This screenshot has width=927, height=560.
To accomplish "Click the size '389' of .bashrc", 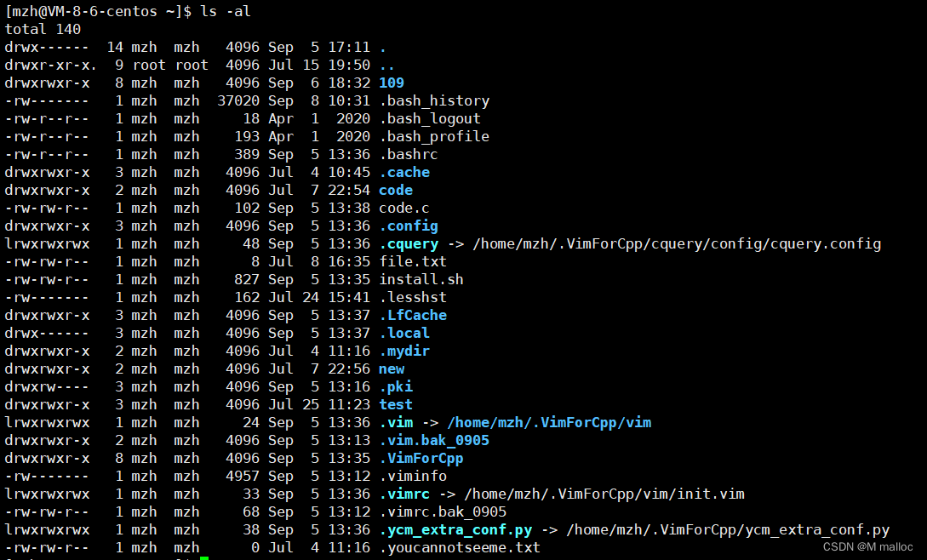I will pos(247,154).
